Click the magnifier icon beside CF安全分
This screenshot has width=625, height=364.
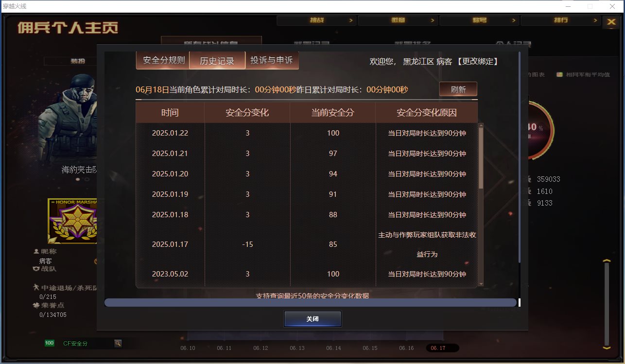[118, 343]
